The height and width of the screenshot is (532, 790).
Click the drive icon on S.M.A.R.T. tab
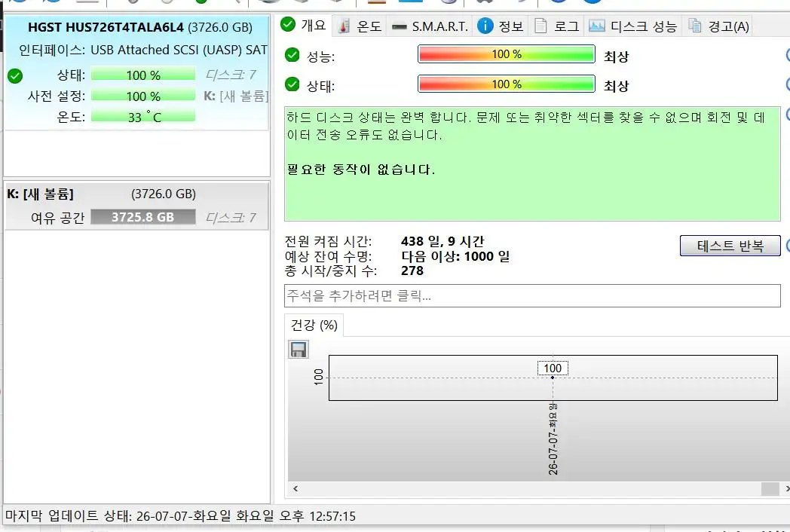pyautogui.click(x=399, y=26)
